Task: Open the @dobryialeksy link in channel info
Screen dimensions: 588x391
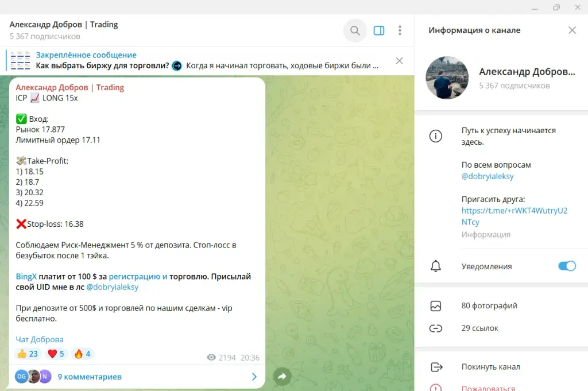Action: tap(488, 176)
